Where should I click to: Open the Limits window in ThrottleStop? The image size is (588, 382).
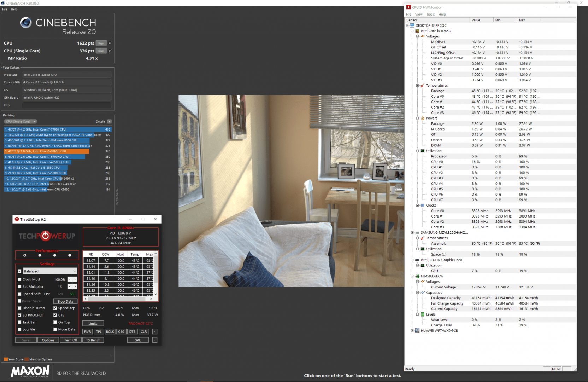point(93,323)
